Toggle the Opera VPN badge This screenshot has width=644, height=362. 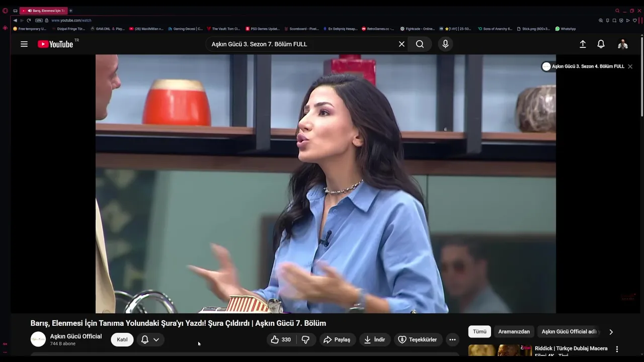[39, 21]
